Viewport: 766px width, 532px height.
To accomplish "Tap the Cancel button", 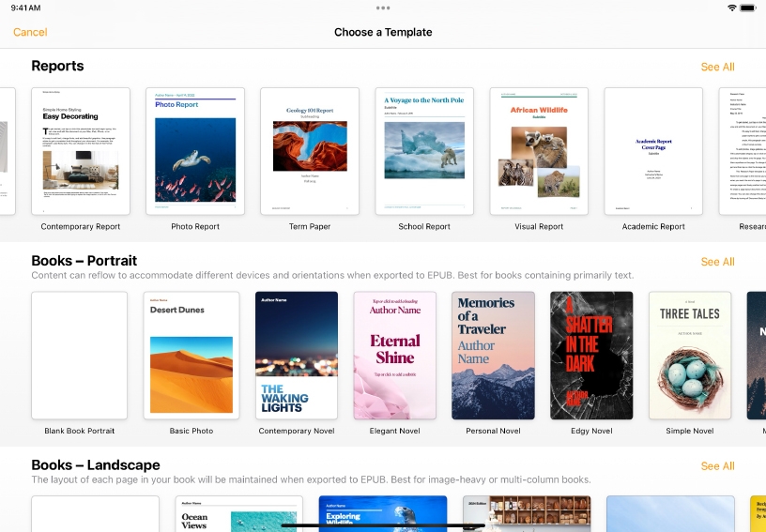I will [x=30, y=32].
